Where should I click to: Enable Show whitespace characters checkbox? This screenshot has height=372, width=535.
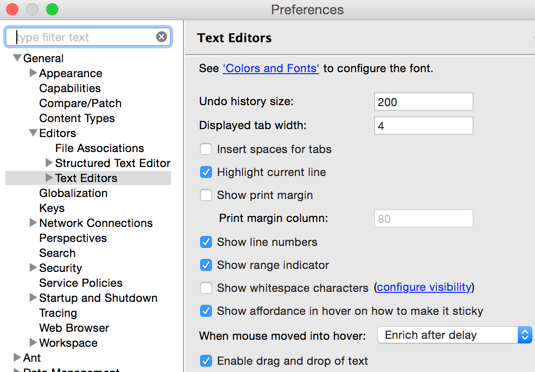[x=206, y=288]
